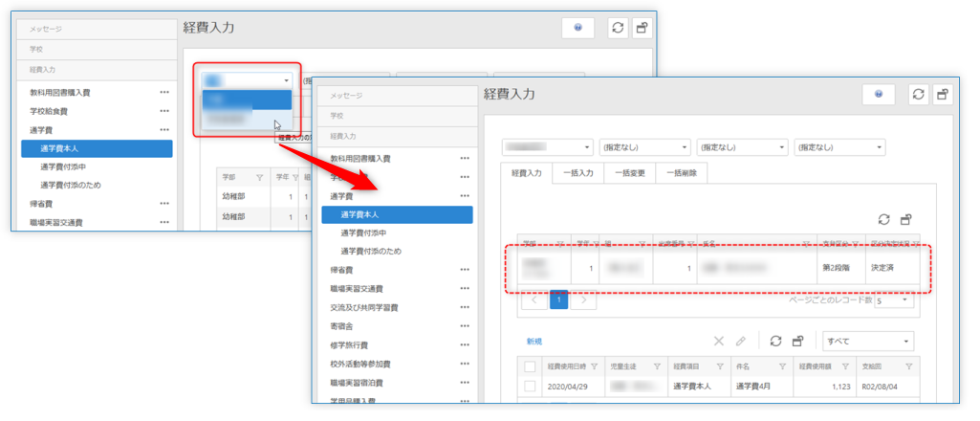Open the third (指定なし) dropdown in front window
The width and height of the screenshot is (980, 421).
(x=742, y=147)
